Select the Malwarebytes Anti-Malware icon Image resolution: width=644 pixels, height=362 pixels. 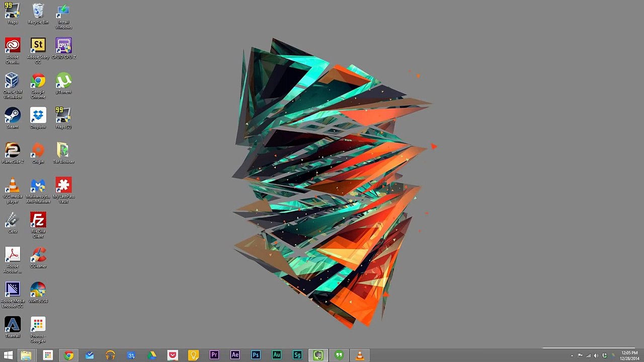click(x=38, y=190)
